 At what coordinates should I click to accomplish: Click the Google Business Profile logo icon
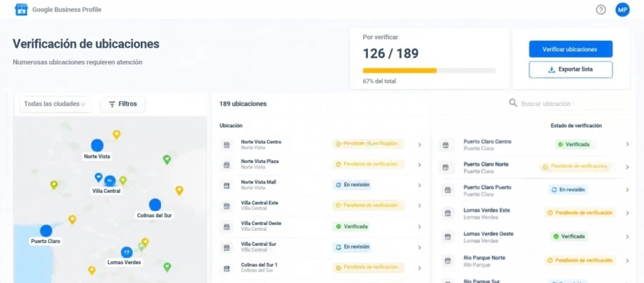point(21,9)
